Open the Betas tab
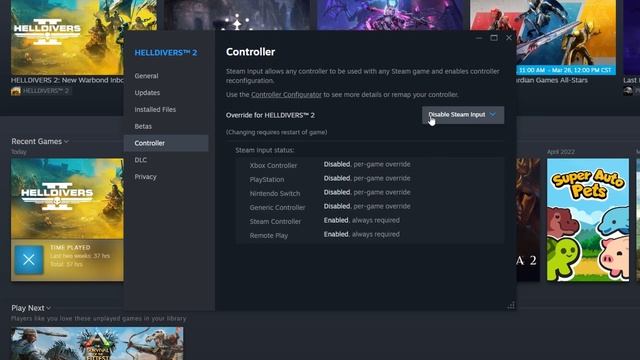This screenshot has width=640, height=360. click(x=143, y=126)
